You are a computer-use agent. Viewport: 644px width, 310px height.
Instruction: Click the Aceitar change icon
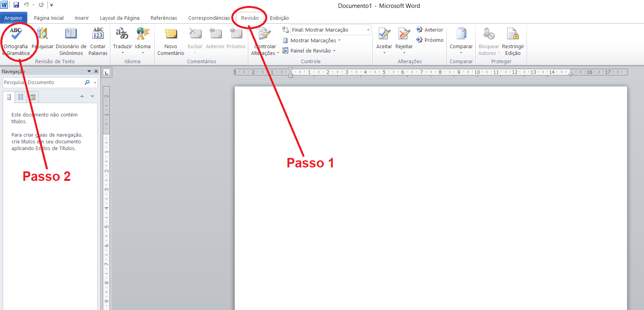384,34
